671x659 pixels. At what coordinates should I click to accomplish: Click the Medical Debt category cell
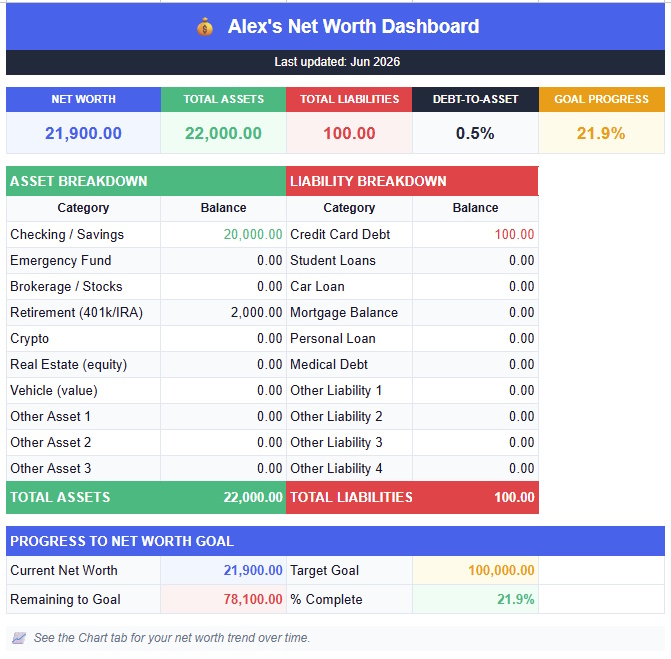[349, 365]
